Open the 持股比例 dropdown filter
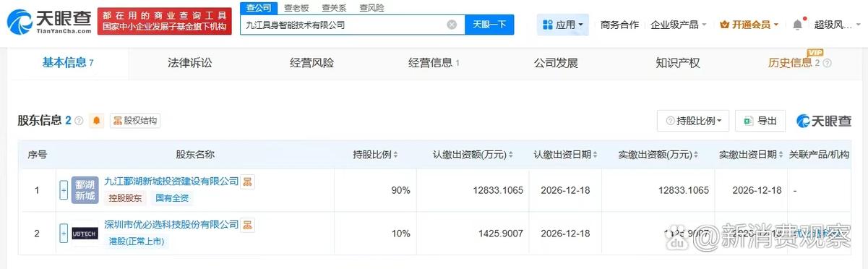Viewport: 868px width, 269px height. pos(693,121)
